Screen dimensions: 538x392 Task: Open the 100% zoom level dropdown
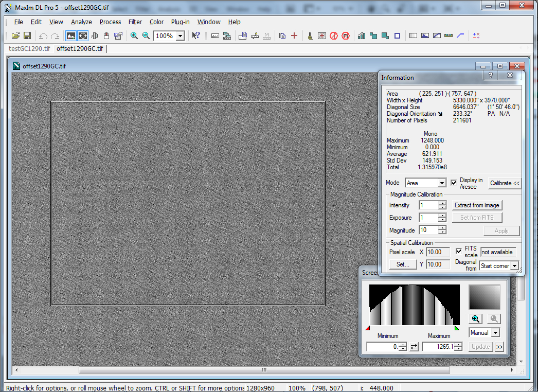180,36
